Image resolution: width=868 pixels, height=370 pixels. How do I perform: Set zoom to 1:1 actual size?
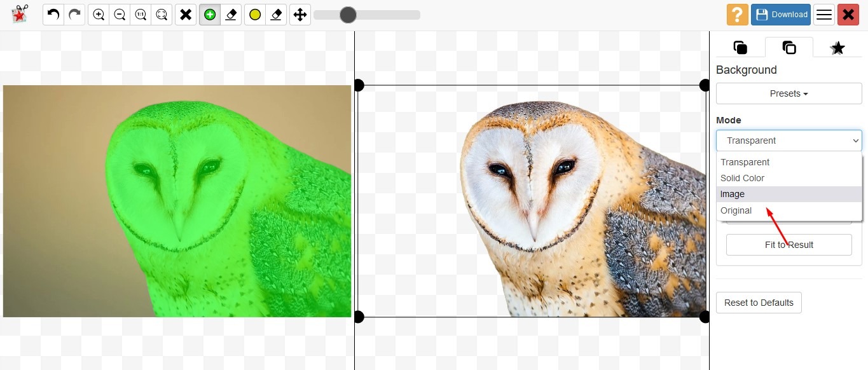point(141,15)
